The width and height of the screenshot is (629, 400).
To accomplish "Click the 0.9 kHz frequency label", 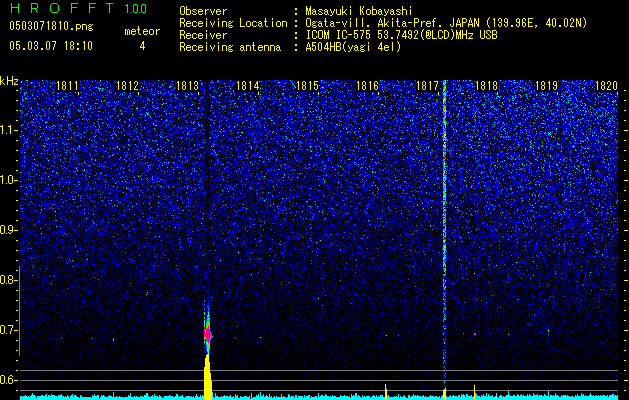I will 8,230.
